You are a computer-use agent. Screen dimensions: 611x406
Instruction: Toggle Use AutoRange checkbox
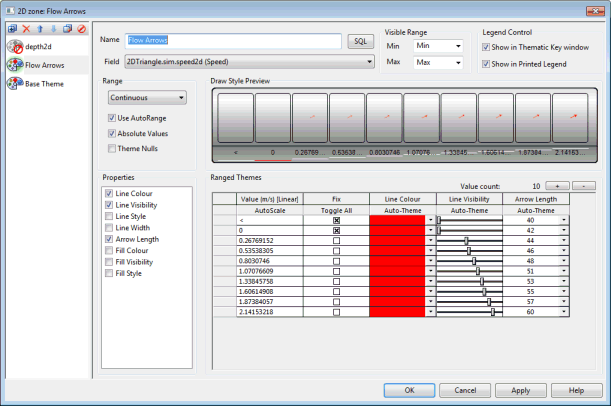pyautogui.click(x=112, y=118)
